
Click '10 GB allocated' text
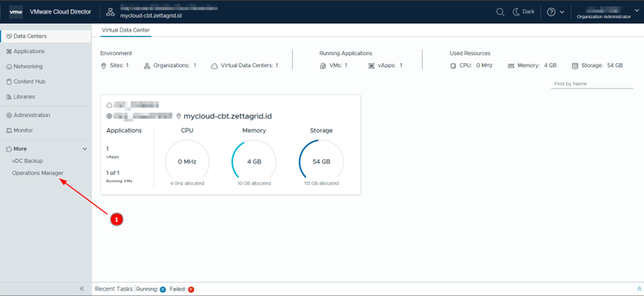click(x=254, y=184)
